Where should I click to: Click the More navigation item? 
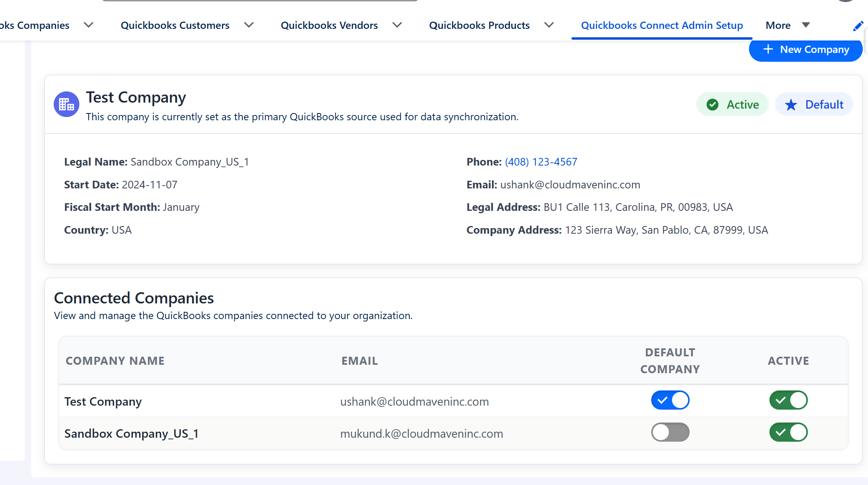[x=778, y=25]
